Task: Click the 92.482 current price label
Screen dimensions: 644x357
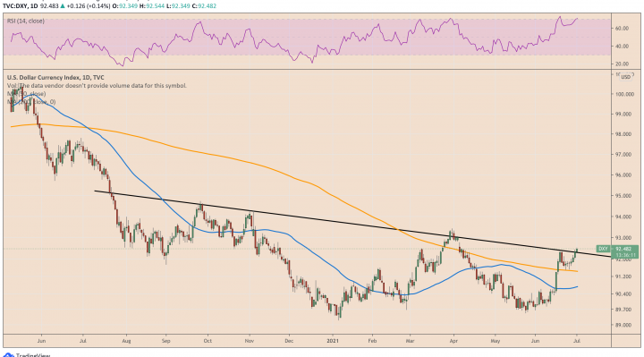Action: coord(624,249)
